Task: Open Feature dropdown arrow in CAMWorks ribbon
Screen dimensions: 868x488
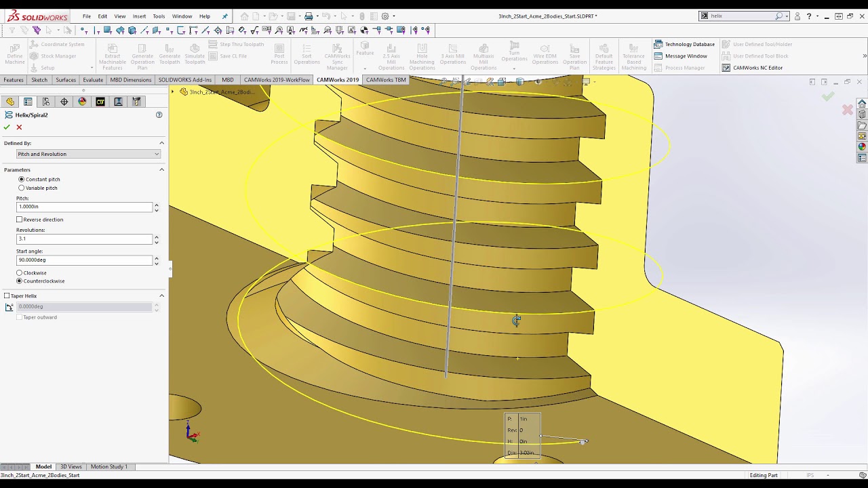Action: click(365, 68)
